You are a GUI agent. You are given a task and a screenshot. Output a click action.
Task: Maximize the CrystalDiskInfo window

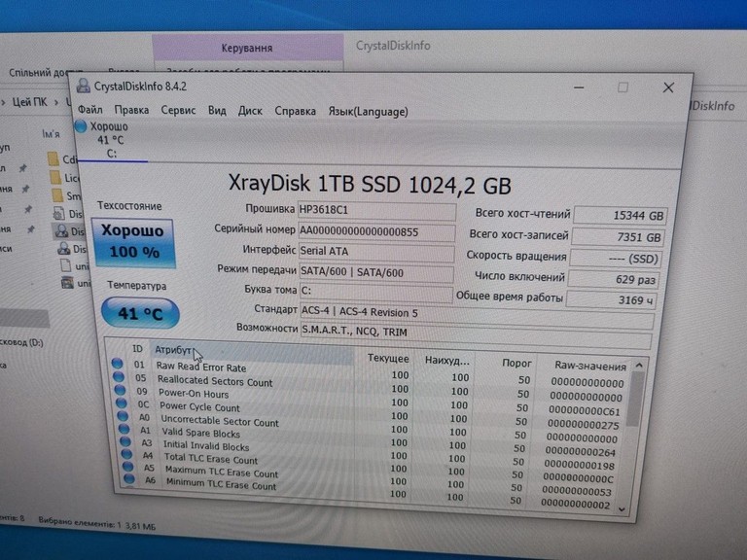622,87
